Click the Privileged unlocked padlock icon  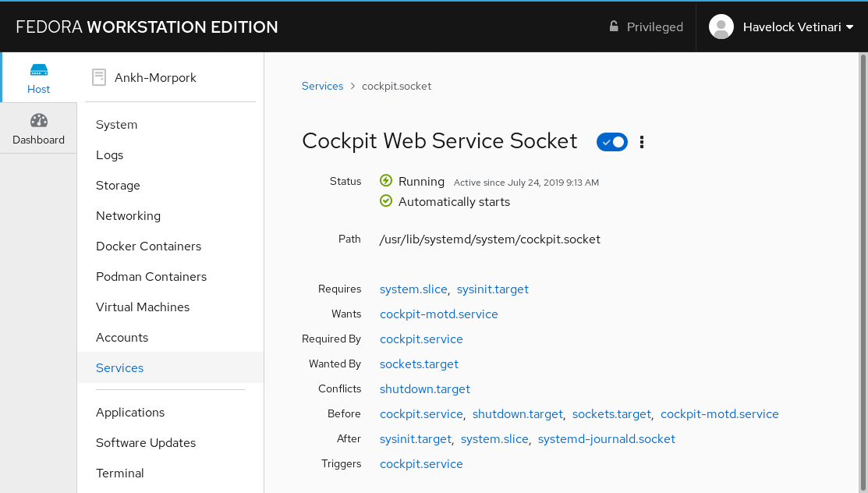[x=614, y=26]
